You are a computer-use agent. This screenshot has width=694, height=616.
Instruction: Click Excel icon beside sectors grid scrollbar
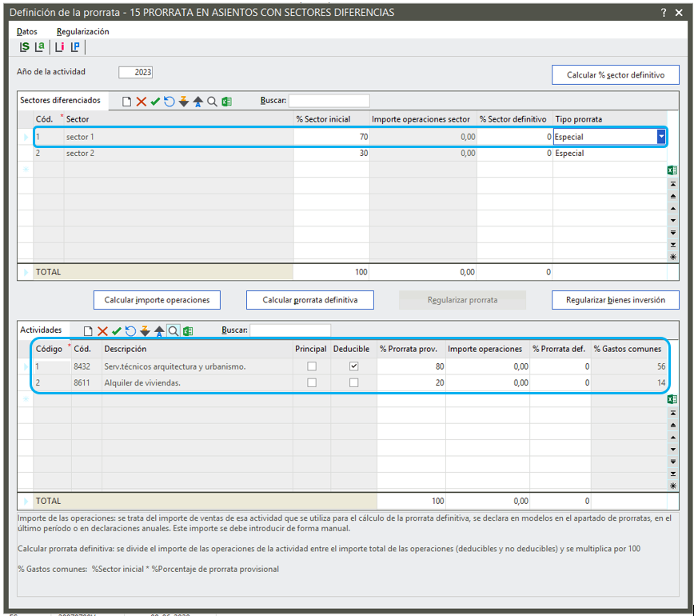click(x=672, y=170)
